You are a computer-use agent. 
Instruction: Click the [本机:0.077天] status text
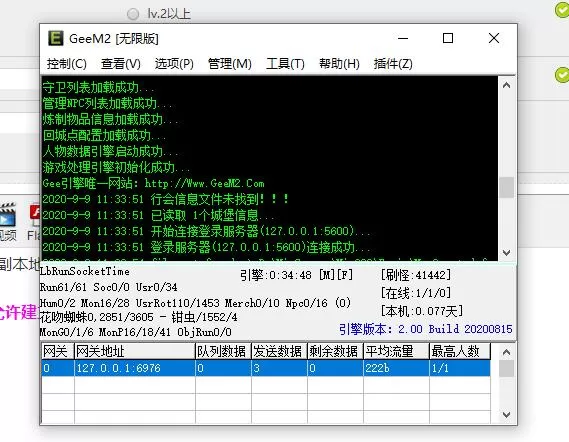tap(422, 311)
